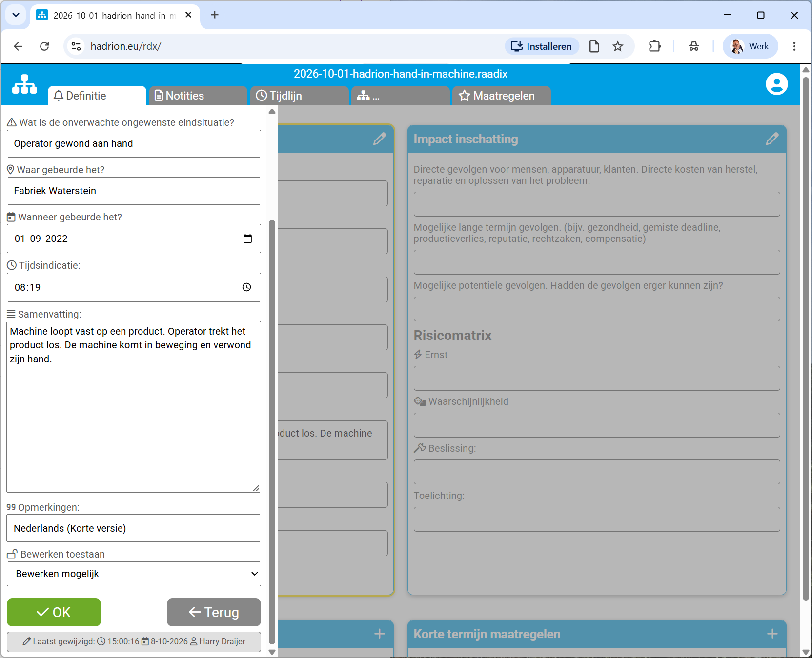Open the Werk profile button
The width and height of the screenshot is (812, 658).
pyautogui.click(x=750, y=46)
